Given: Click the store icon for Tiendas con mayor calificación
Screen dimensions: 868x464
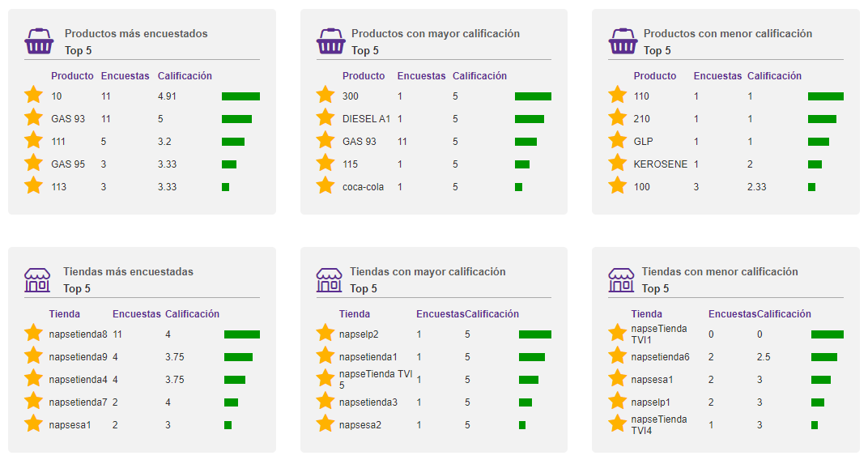Looking at the screenshot, I should pos(329,280).
